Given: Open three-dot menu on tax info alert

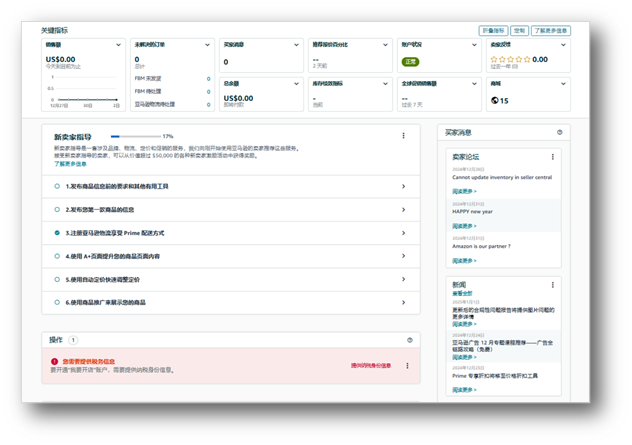Looking at the screenshot, I should 407,366.
